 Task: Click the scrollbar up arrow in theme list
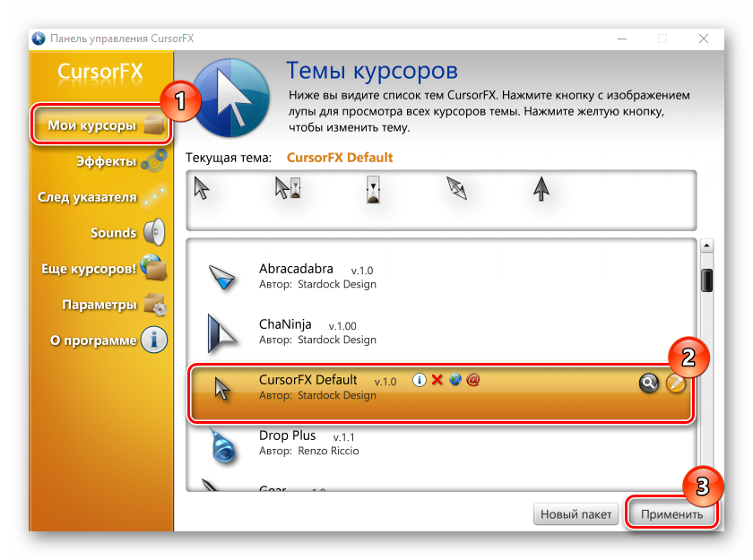(x=706, y=246)
